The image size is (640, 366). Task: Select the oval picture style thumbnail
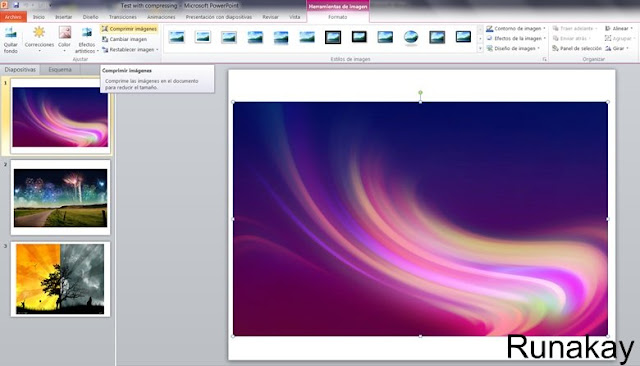point(411,37)
